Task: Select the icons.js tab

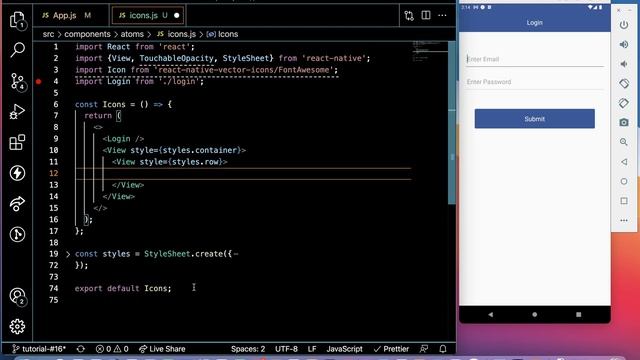Action: point(143,16)
